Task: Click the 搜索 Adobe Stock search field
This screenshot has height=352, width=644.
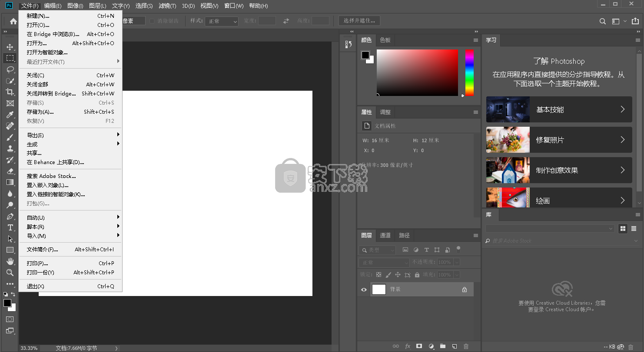Action: [562, 241]
